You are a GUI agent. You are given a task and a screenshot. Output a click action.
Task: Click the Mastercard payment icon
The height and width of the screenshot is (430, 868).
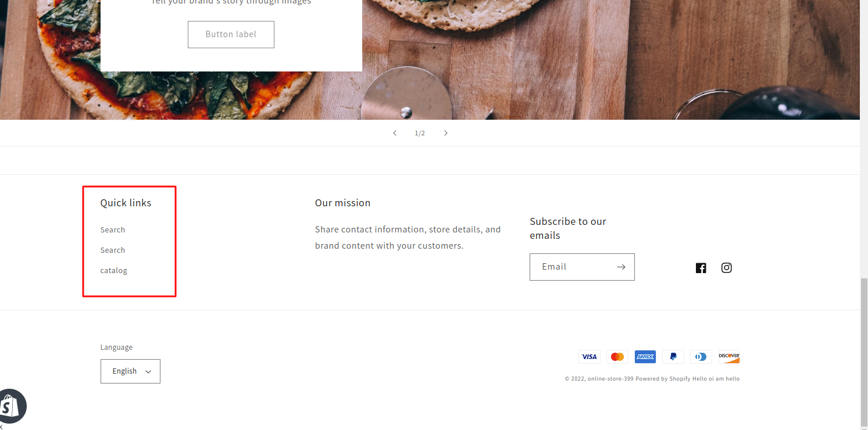click(x=617, y=357)
